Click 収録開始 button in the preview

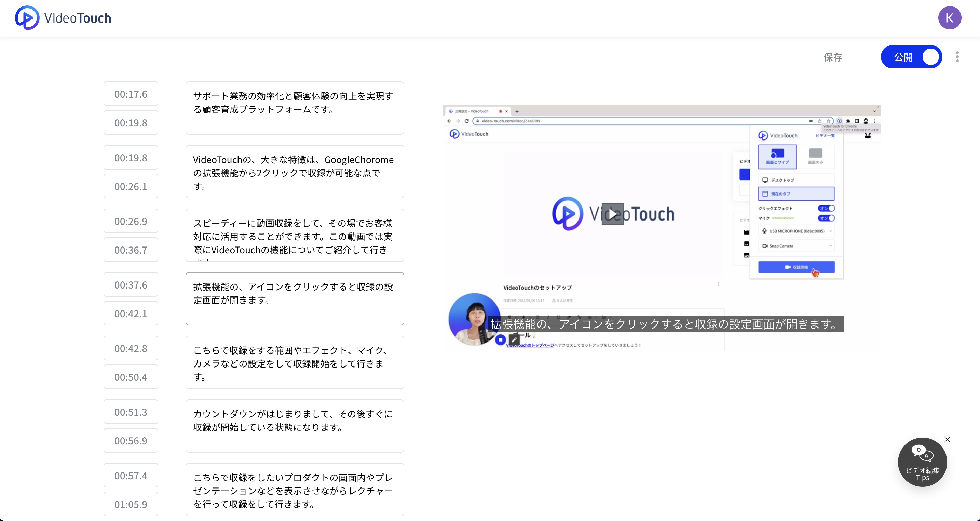(796, 267)
